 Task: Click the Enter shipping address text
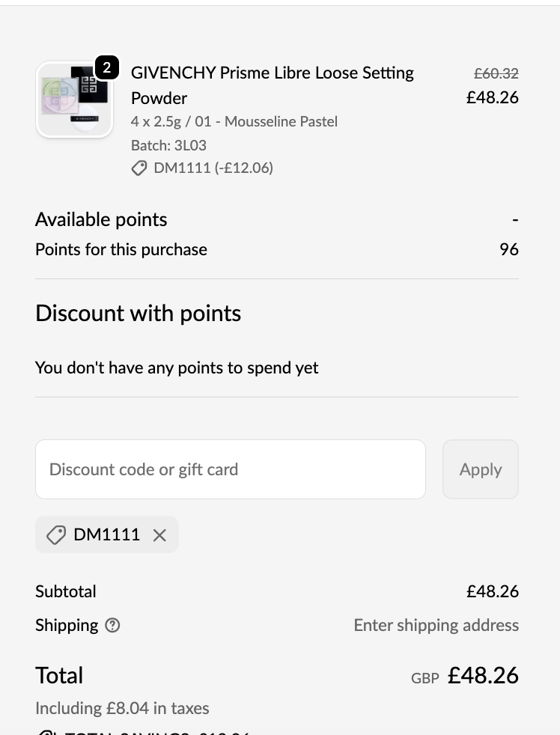(x=436, y=626)
